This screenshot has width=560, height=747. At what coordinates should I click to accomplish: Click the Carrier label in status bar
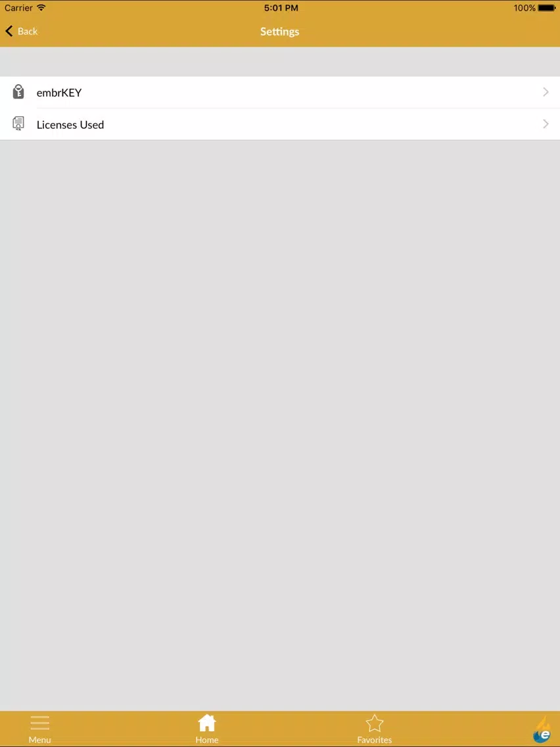pyautogui.click(x=18, y=8)
